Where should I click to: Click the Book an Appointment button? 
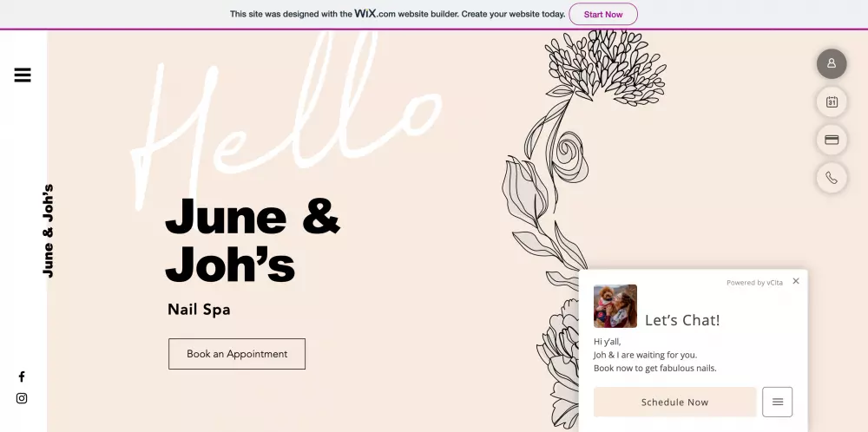coord(237,354)
